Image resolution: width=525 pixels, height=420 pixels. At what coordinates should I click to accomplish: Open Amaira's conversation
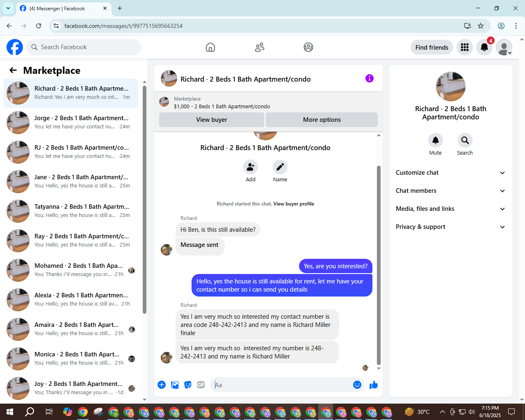tap(71, 329)
